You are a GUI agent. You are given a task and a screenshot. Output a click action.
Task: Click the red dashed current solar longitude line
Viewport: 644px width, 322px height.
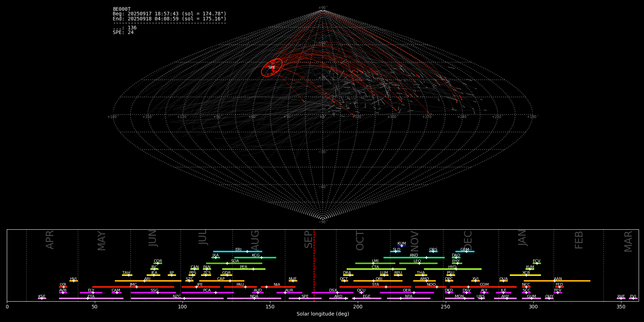(314, 265)
